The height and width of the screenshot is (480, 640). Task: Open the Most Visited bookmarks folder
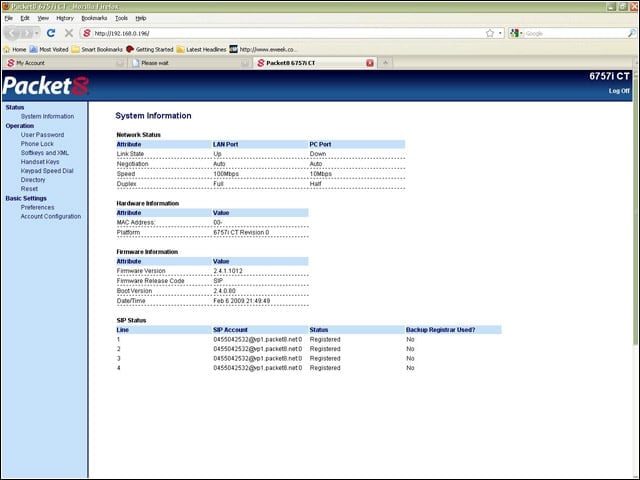click(x=49, y=49)
